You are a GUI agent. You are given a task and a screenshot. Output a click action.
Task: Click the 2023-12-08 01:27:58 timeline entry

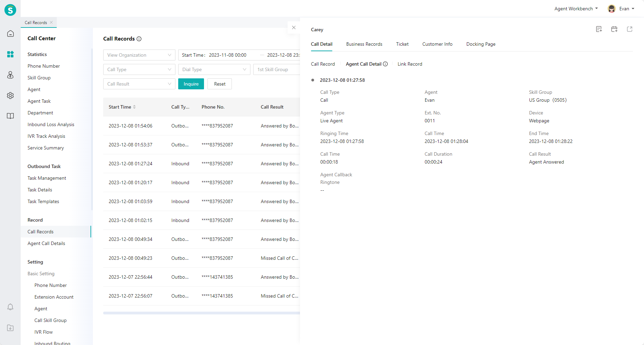click(x=342, y=80)
